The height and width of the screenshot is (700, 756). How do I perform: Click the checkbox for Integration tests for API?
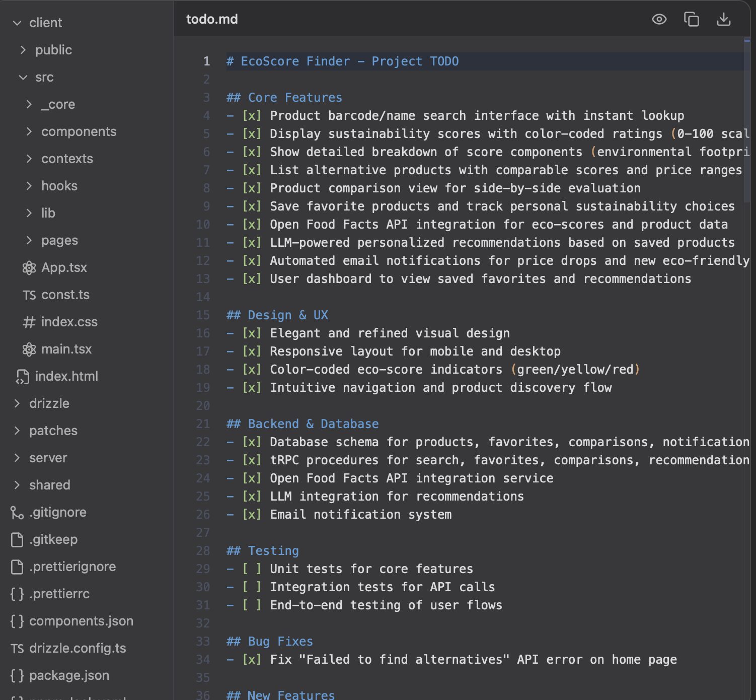(x=252, y=587)
